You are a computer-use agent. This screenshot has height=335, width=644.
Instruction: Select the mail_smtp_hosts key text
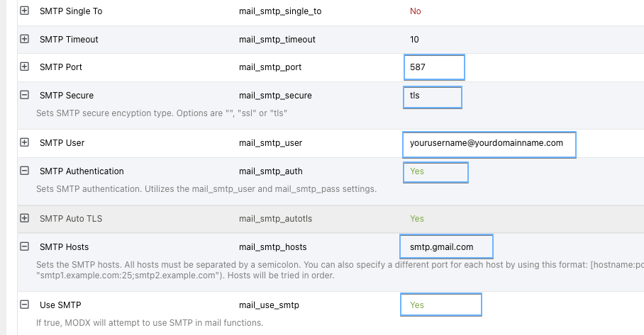click(x=273, y=247)
